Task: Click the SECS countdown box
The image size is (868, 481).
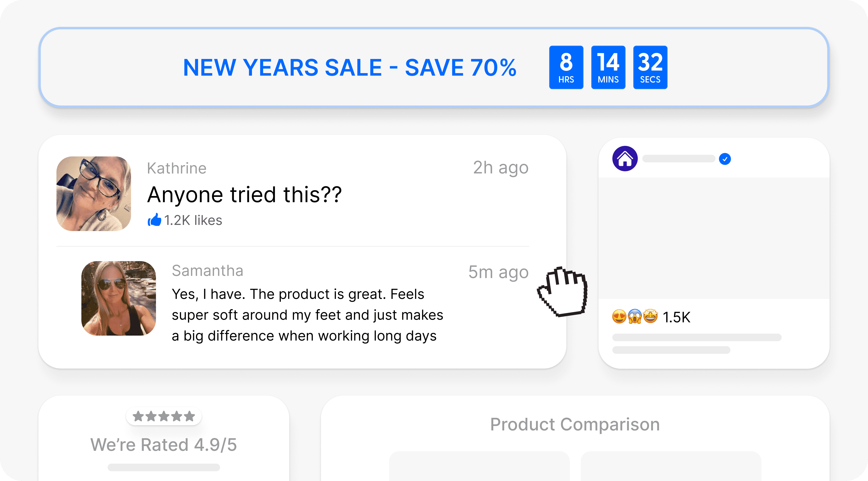Action: click(650, 68)
